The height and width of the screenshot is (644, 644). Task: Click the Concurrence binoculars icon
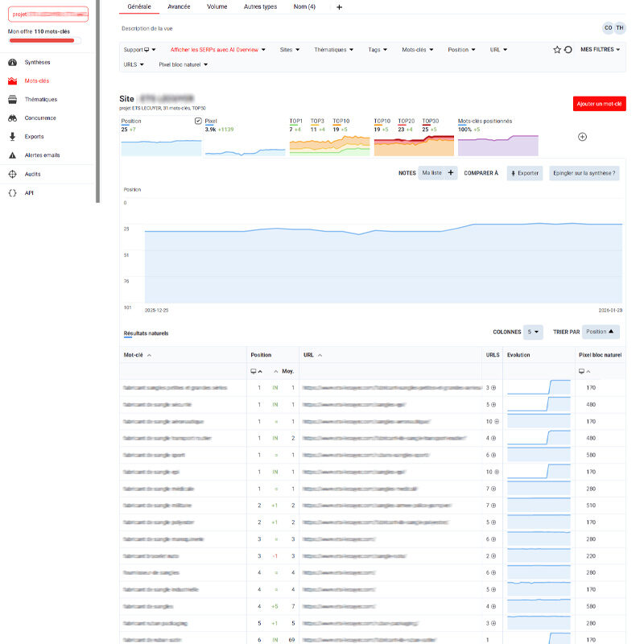pyautogui.click(x=12, y=118)
